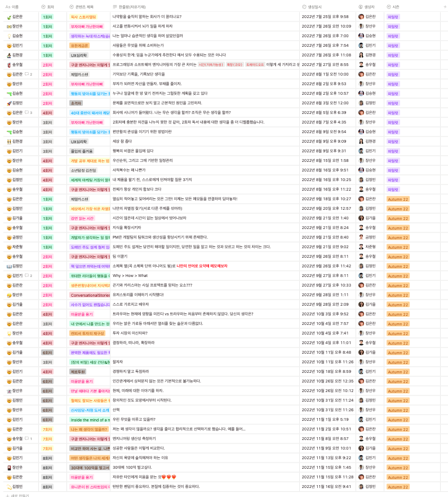This screenshot has height=497, width=448.
Task: Select the 8회차 tag in 김민기's 11월 13일 row
Action: click(x=47, y=458)
